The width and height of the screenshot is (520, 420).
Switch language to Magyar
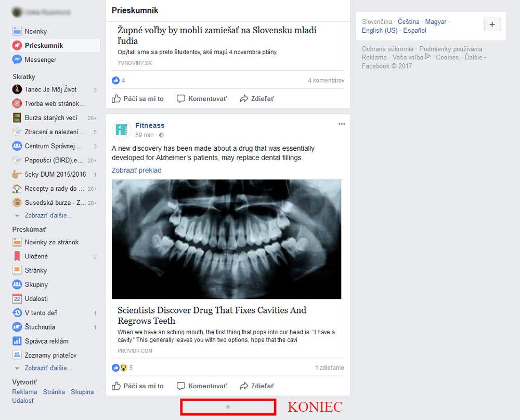pyautogui.click(x=436, y=21)
